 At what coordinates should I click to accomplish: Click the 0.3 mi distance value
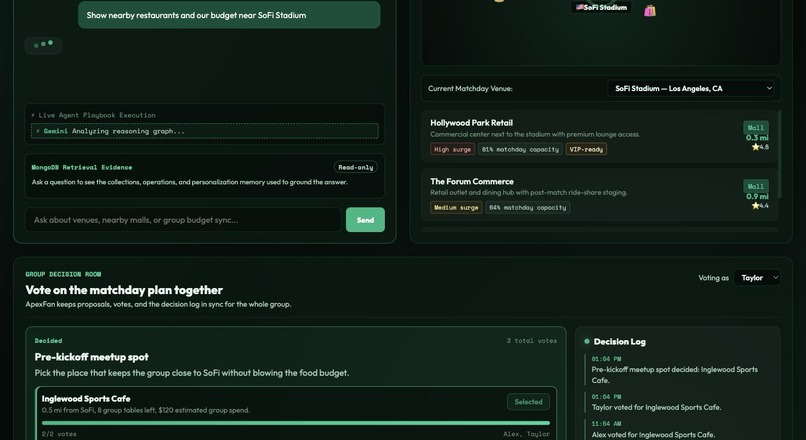(757, 138)
